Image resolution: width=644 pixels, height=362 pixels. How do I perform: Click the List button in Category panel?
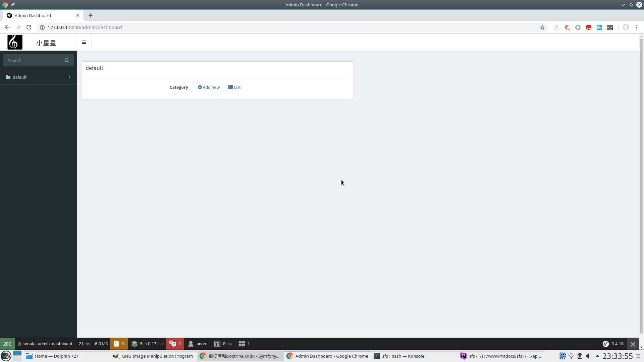pyautogui.click(x=234, y=87)
